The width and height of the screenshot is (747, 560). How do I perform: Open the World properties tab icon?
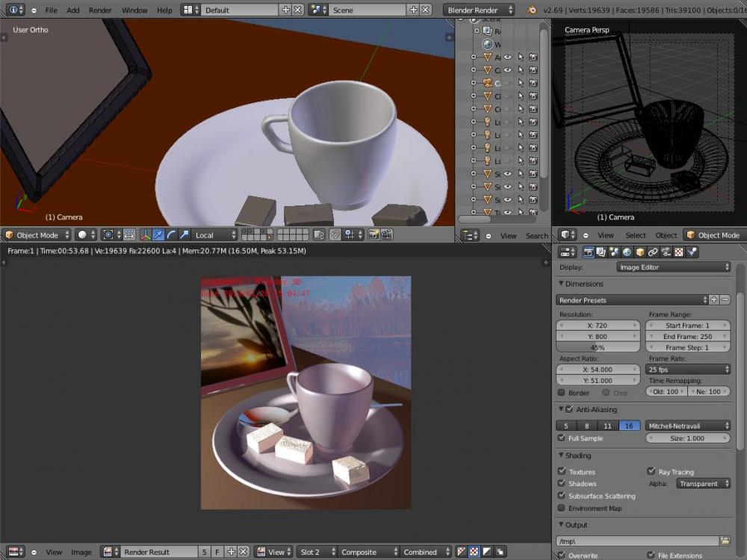[x=627, y=252]
